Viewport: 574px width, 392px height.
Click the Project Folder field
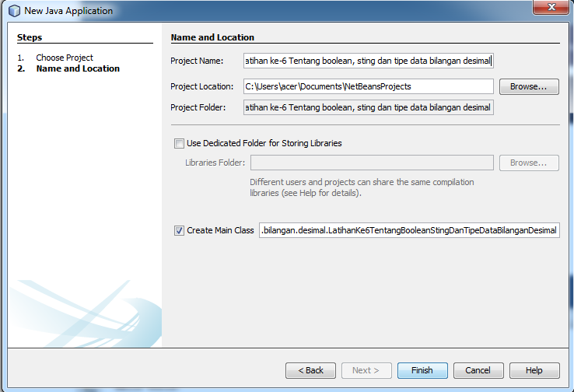click(368, 107)
